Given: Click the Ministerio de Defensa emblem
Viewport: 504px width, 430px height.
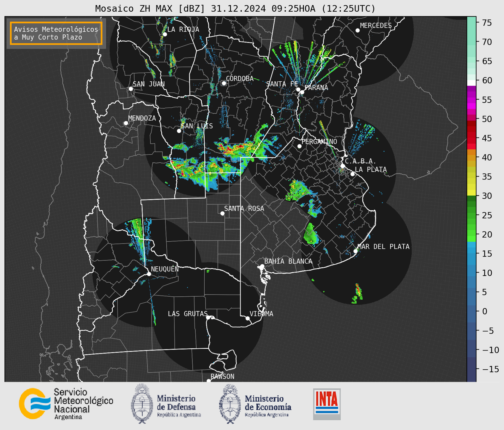Looking at the screenshot, I should tap(142, 404).
